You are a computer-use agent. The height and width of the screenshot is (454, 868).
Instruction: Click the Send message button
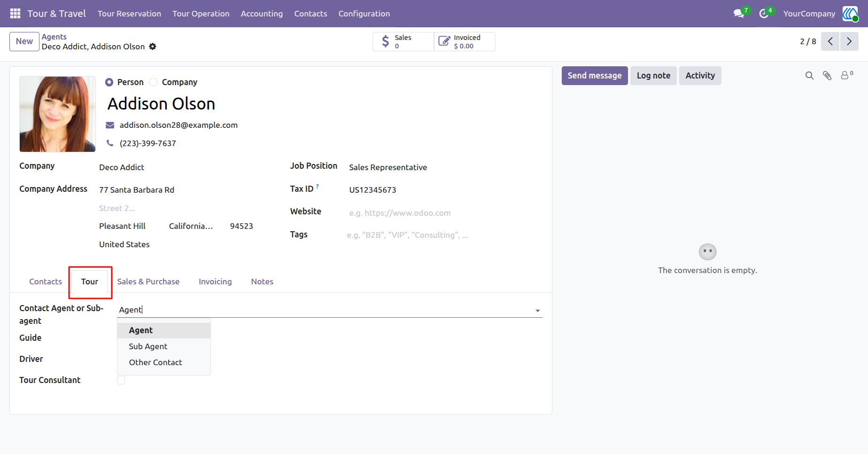[x=595, y=76]
